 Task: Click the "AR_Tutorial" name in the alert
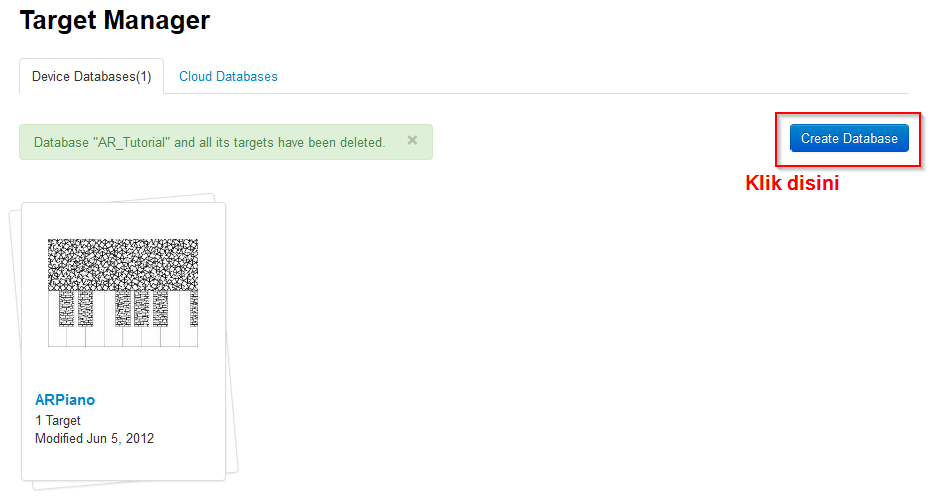pyautogui.click(x=132, y=143)
